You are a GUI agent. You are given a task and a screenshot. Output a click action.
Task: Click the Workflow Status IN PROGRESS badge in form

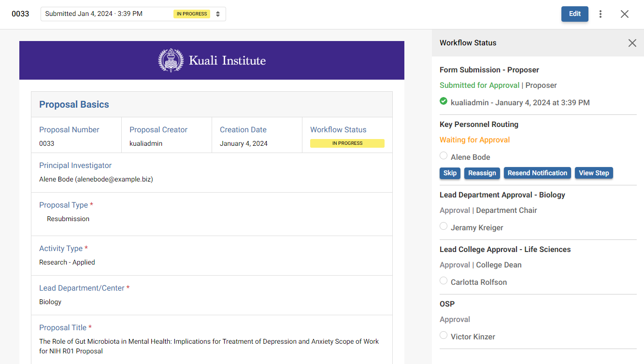[347, 143]
